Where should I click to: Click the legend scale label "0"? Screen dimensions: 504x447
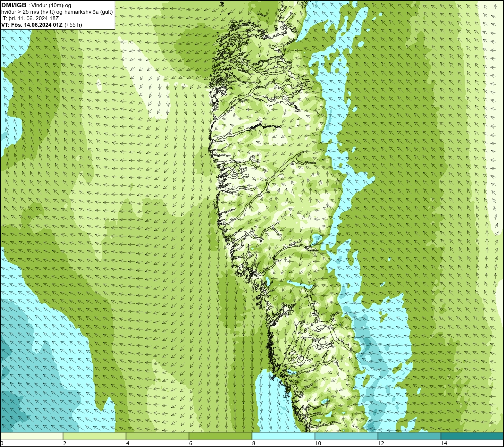coord(2,443)
